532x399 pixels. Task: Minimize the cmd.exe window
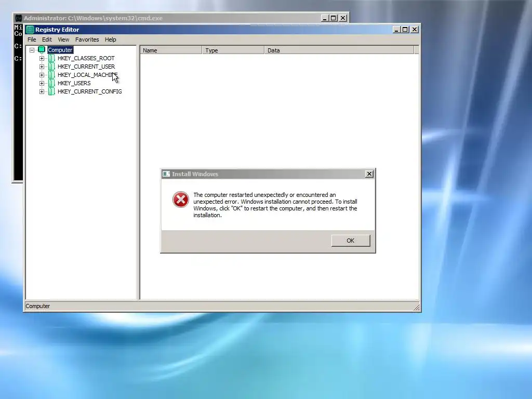[325, 18]
